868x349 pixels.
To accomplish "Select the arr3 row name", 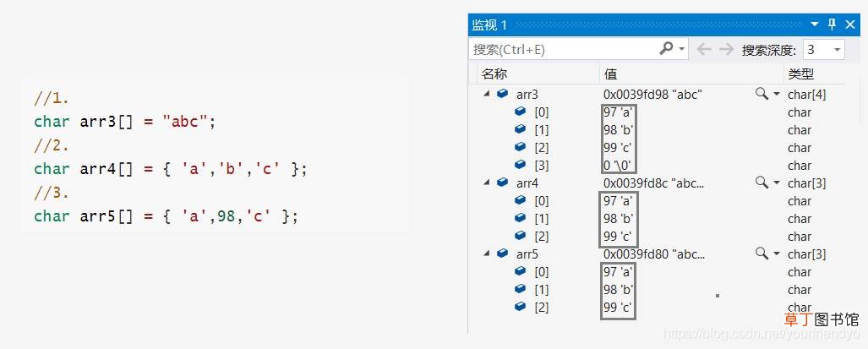I will [x=527, y=95].
